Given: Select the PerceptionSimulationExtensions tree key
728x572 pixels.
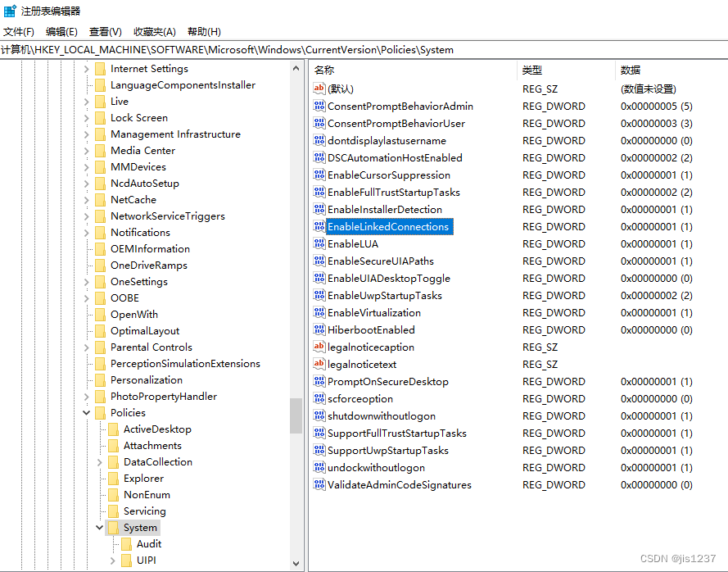Looking at the screenshot, I should coord(185,363).
